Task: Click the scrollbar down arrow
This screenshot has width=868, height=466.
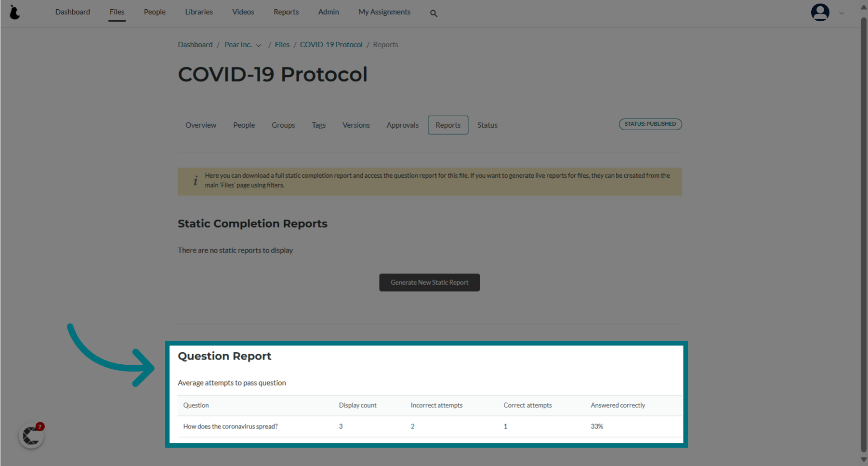Action: (x=864, y=460)
